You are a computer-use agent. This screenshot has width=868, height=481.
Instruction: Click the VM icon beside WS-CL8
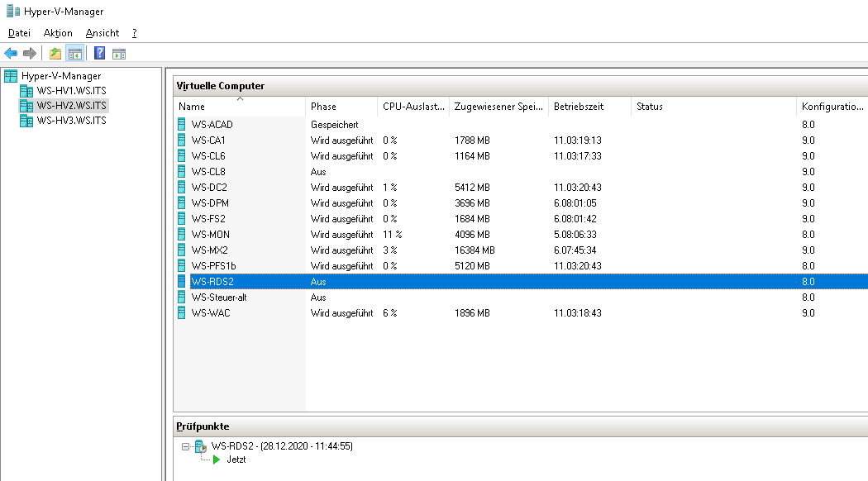[x=182, y=172]
